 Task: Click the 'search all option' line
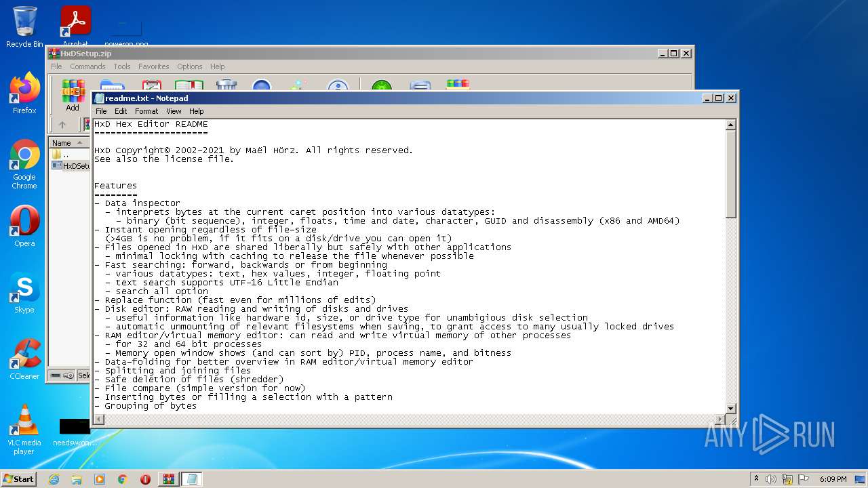click(157, 291)
